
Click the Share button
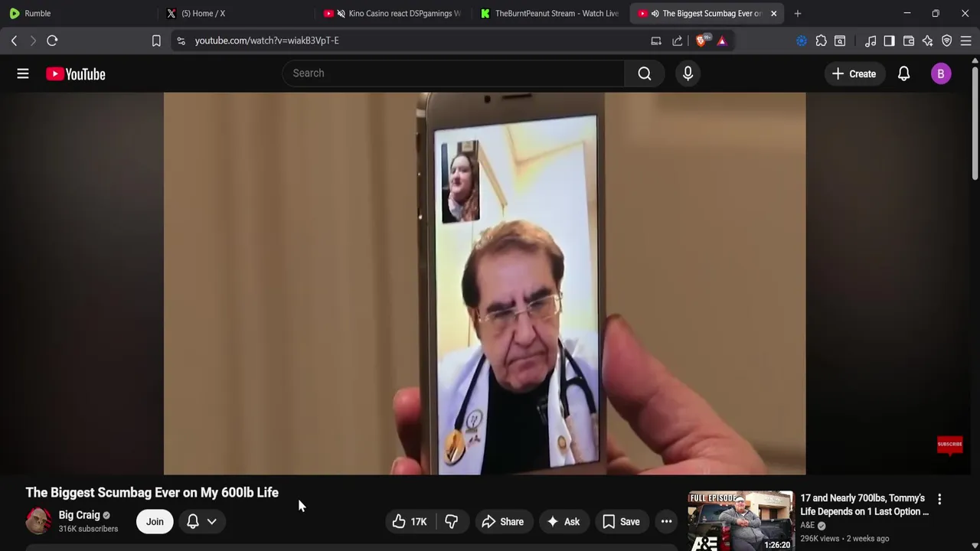click(x=503, y=522)
